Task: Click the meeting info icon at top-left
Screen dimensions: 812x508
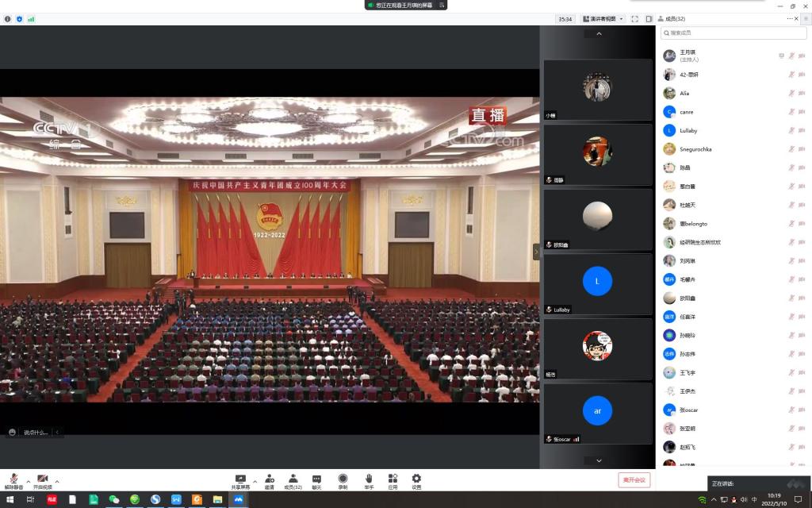Action: pos(8,19)
